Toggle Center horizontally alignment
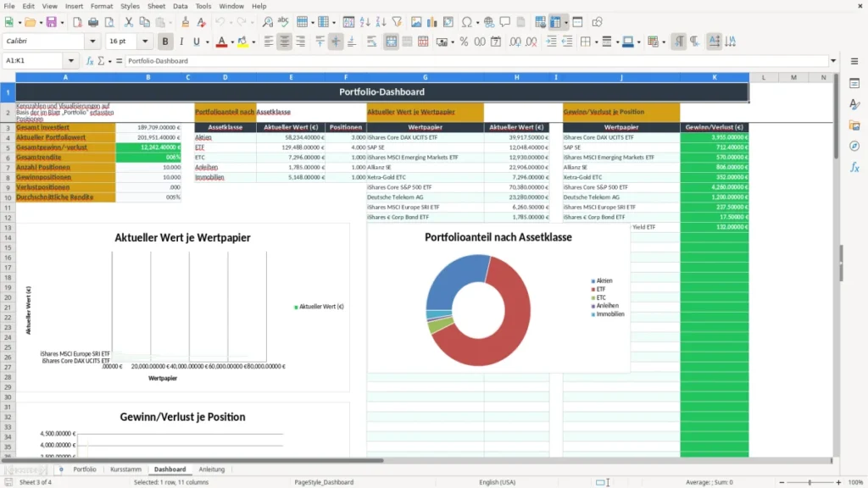Screen dimensions: 868x488 [285, 42]
